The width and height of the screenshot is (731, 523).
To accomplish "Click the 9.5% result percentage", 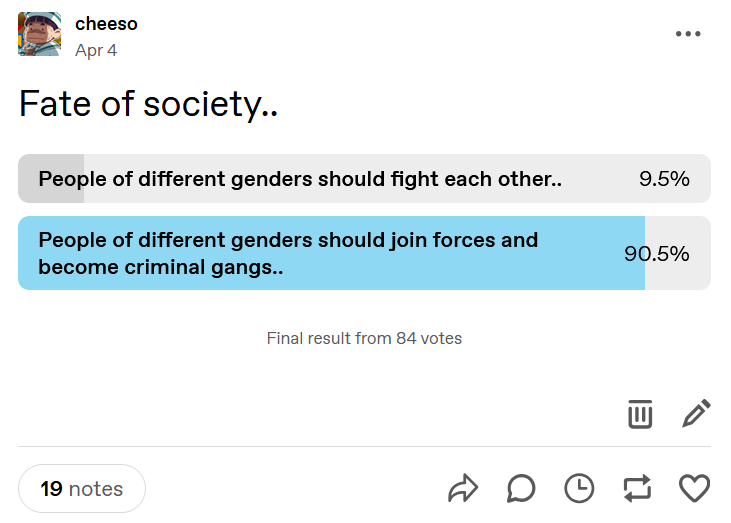I will tap(664, 179).
